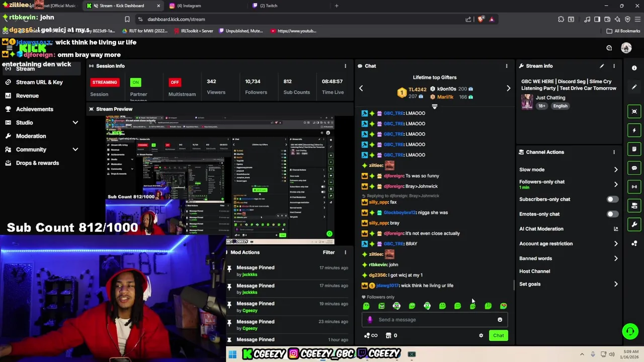This screenshot has height=362, width=644.
Task: Expand Slow mode options
Action: pyautogui.click(x=616, y=169)
